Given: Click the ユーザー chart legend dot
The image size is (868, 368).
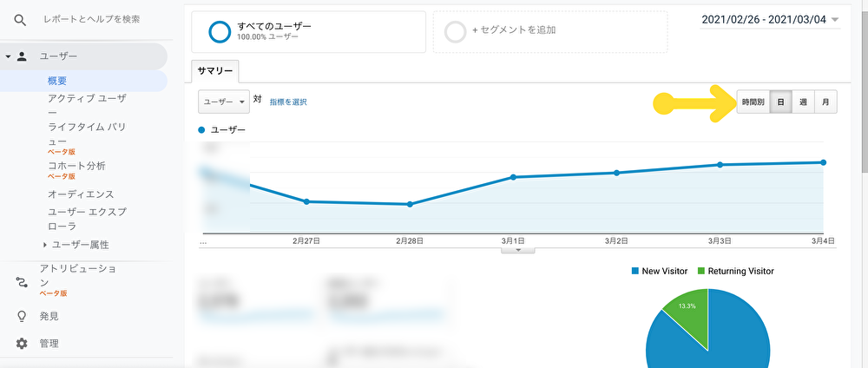Looking at the screenshot, I should (x=201, y=129).
